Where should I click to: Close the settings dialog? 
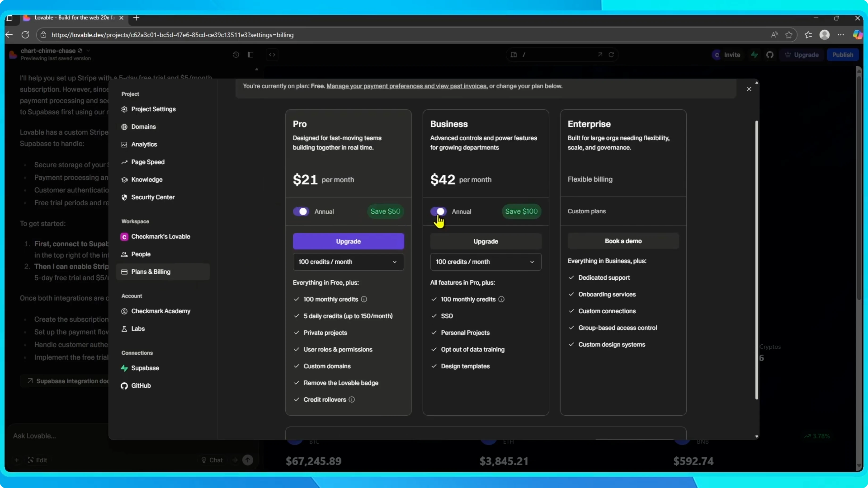click(x=749, y=89)
